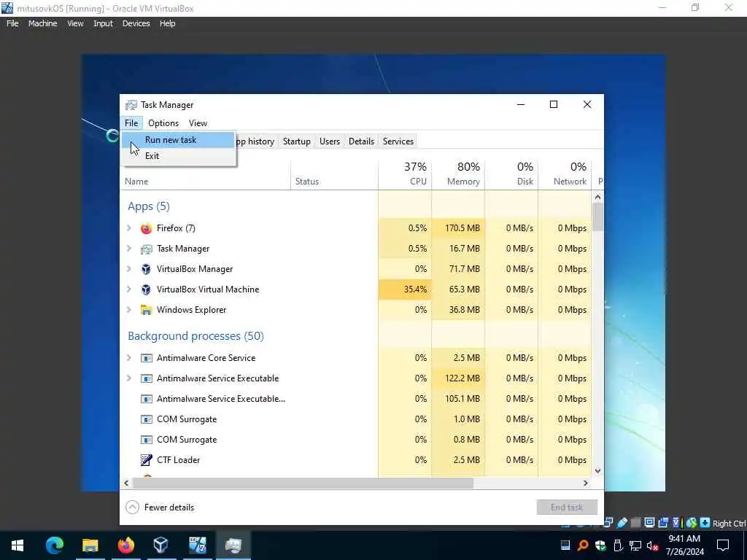Sort processes by the CPU column
Viewport: 747px width, 560px height.
pyautogui.click(x=405, y=174)
